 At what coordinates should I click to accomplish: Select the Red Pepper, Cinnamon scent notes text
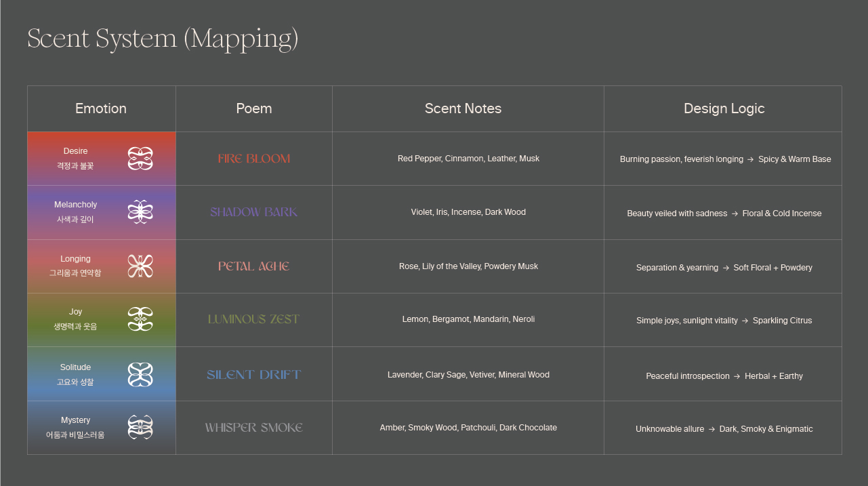468,159
